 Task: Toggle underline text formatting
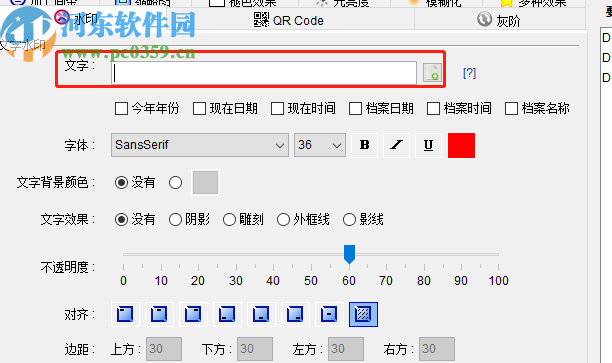point(429,145)
